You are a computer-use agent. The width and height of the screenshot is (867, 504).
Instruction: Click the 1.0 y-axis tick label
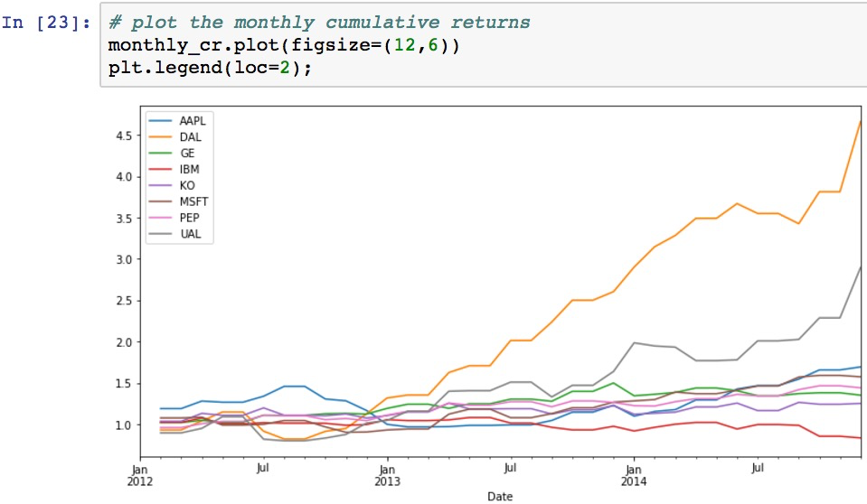coord(122,425)
